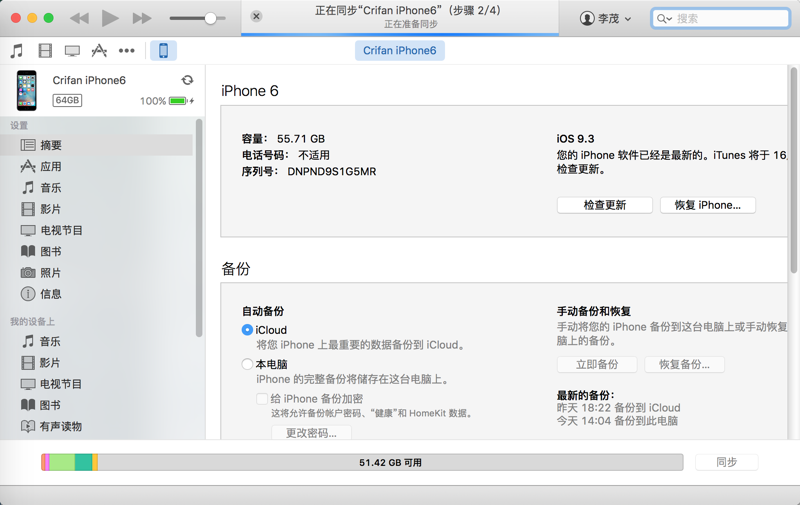Viewport: 800px width, 505px height.
Task: Start playback with the play button
Action: coord(110,18)
